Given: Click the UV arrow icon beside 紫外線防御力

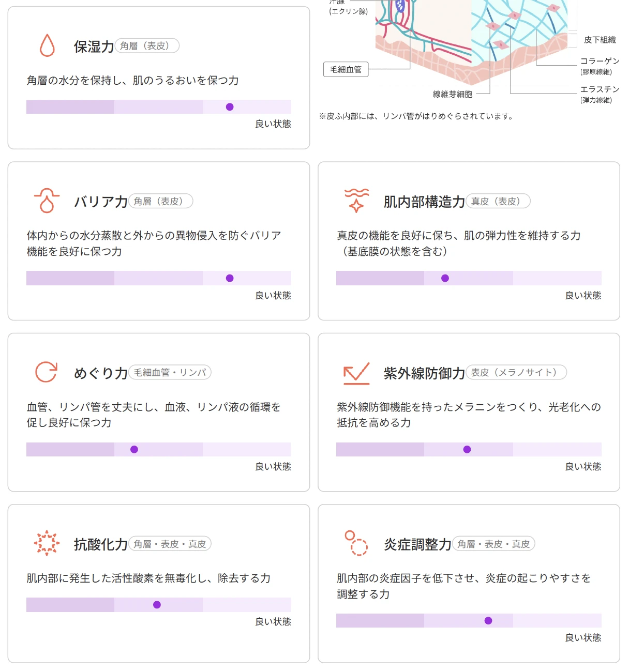Looking at the screenshot, I should click(356, 373).
